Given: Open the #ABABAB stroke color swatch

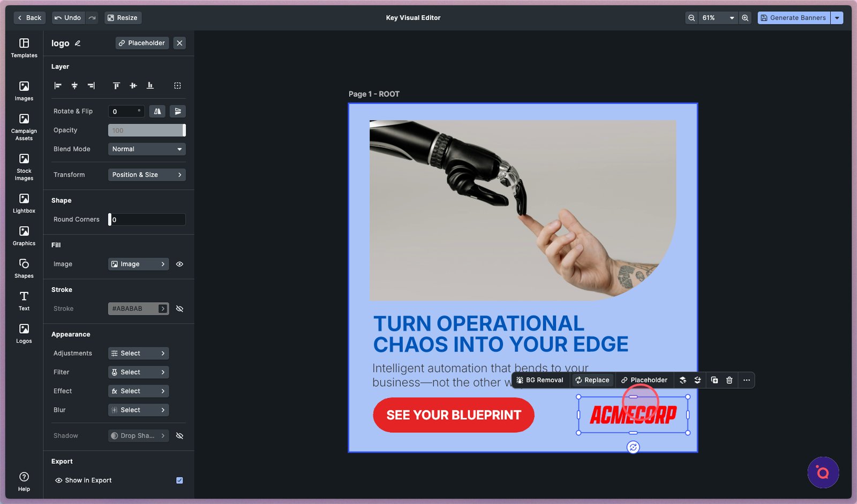Looking at the screenshot, I should click(x=139, y=309).
